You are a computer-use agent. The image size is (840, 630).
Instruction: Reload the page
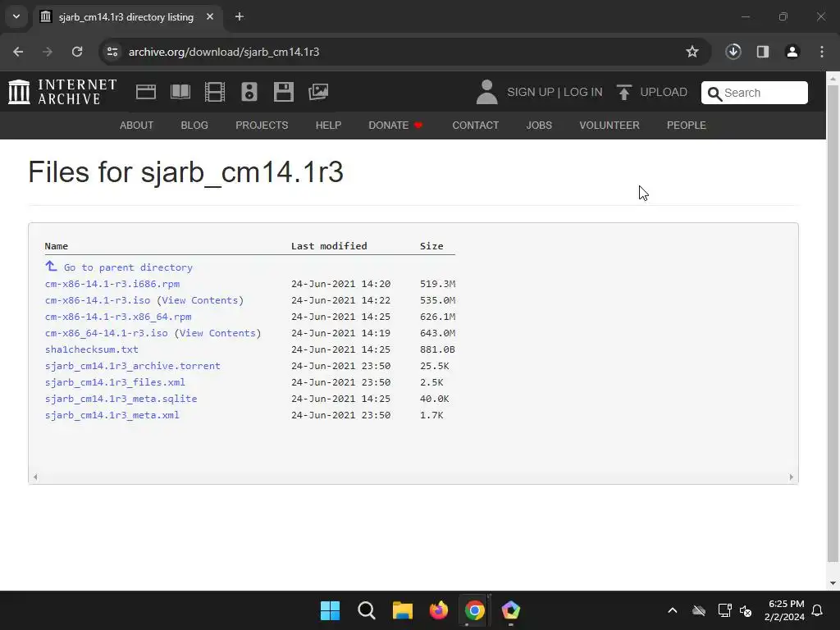pos(77,52)
